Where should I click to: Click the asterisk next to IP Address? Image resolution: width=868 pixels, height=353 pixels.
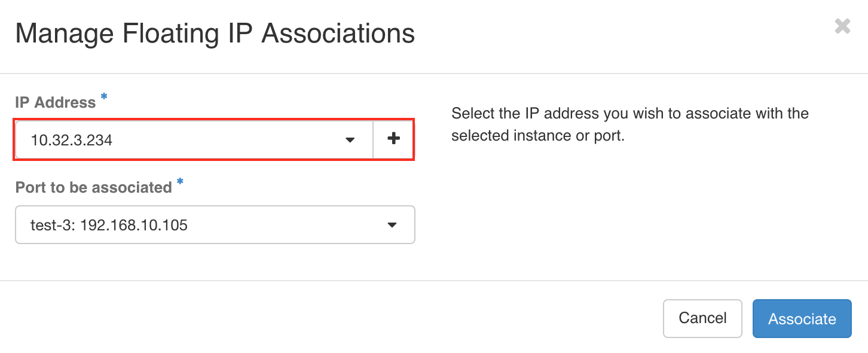click(x=104, y=97)
